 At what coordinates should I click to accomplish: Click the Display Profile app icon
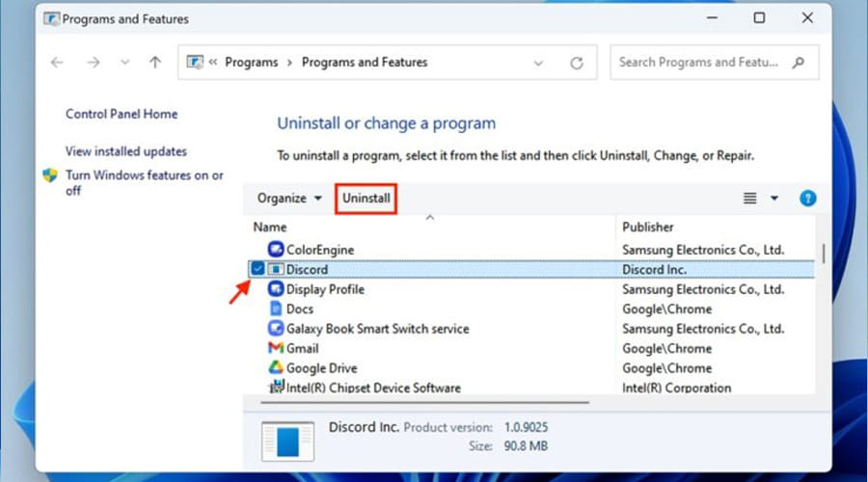pyautogui.click(x=275, y=289)
